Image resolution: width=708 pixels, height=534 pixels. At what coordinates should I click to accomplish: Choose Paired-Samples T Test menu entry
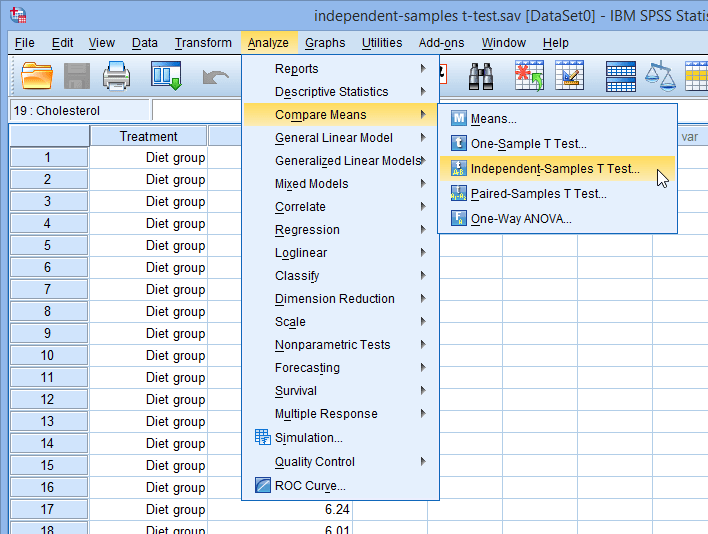538,194
